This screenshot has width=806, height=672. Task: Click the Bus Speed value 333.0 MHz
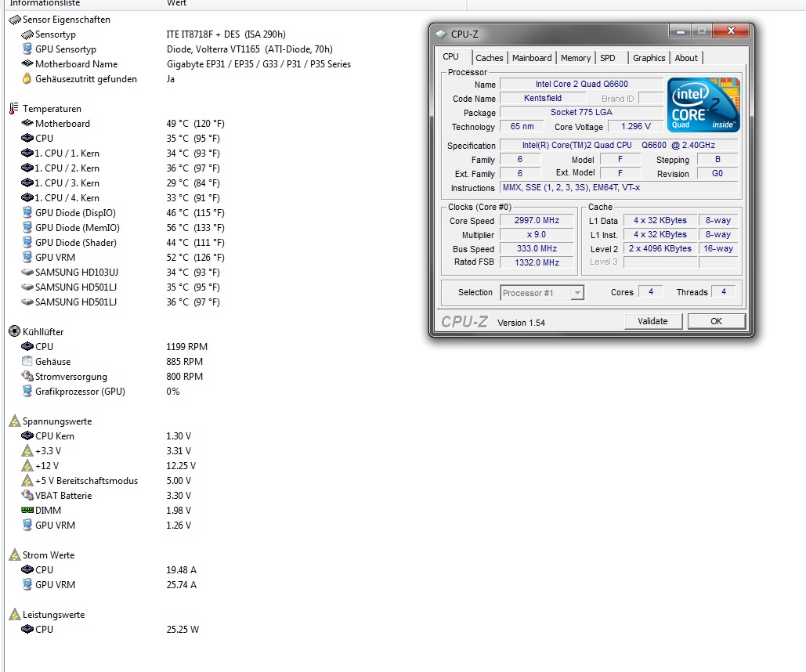tap(537, 248)
